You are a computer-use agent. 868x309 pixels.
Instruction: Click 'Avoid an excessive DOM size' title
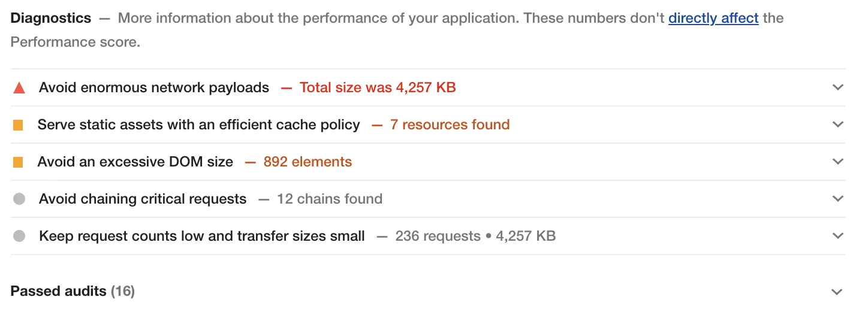(135, 162)
